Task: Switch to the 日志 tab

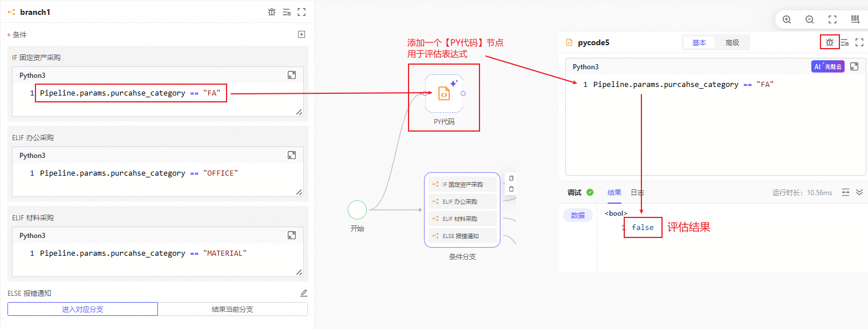Action: coord(637,192)
